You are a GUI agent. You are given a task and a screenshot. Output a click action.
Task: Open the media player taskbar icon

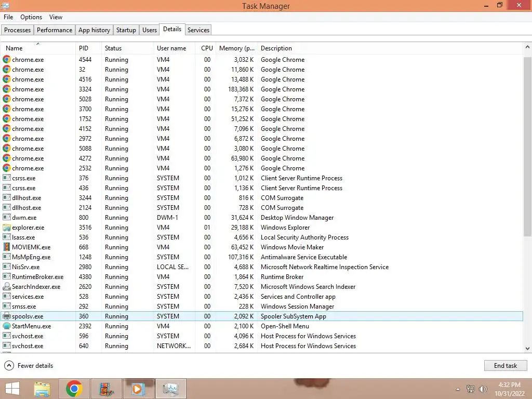click(138, 389)
